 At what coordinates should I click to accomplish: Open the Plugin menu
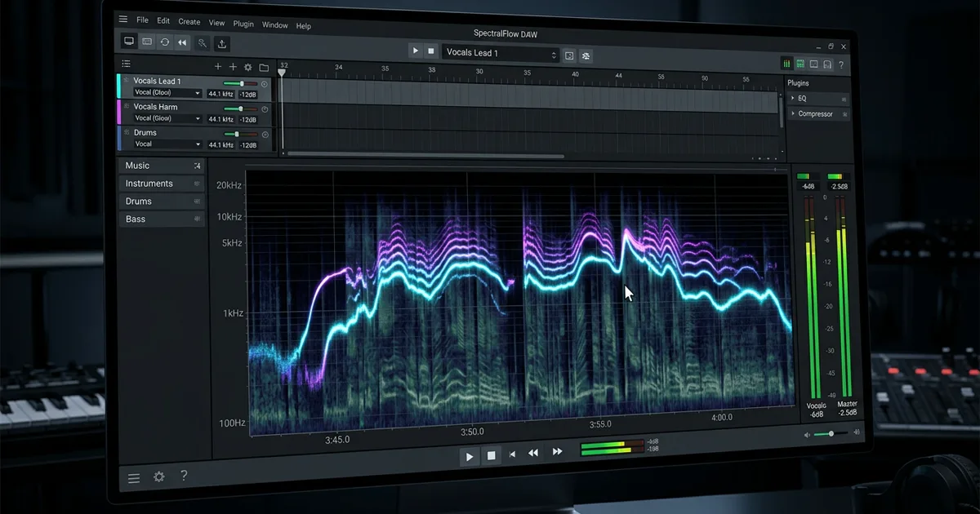pyautogui.click(x=243, y=24)
